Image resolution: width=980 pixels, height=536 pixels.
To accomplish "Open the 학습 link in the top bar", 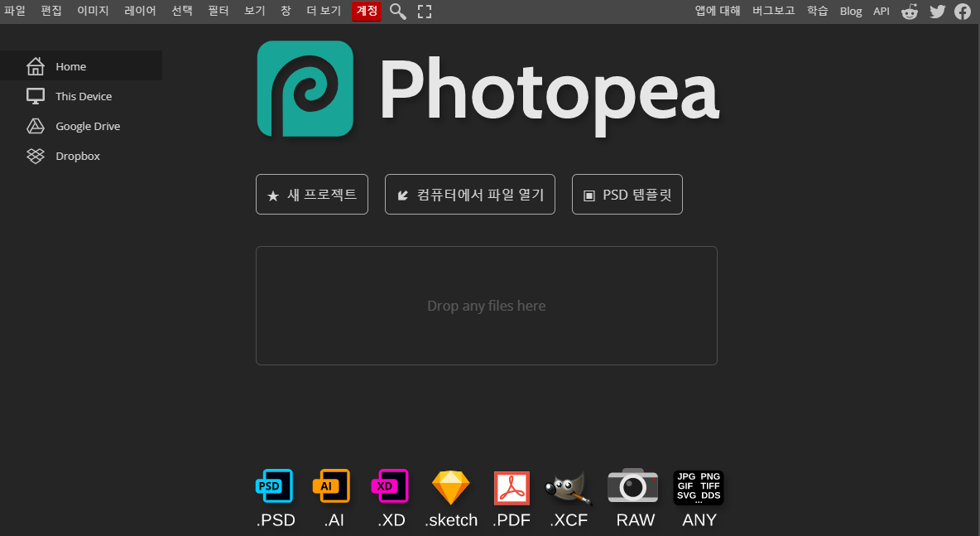I will (817, 12).
